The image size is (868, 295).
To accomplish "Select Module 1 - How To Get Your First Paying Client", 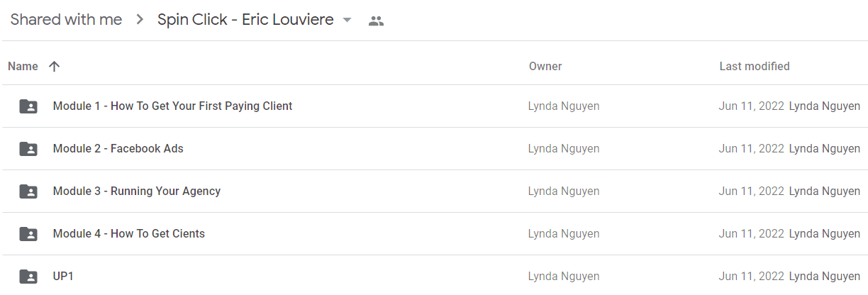I will coord(434,106).
